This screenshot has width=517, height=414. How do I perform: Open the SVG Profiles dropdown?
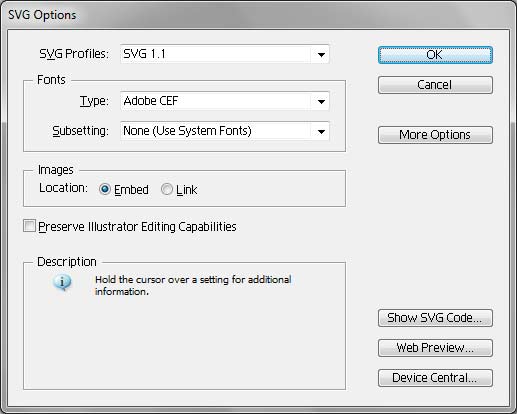tap(225, 54)
